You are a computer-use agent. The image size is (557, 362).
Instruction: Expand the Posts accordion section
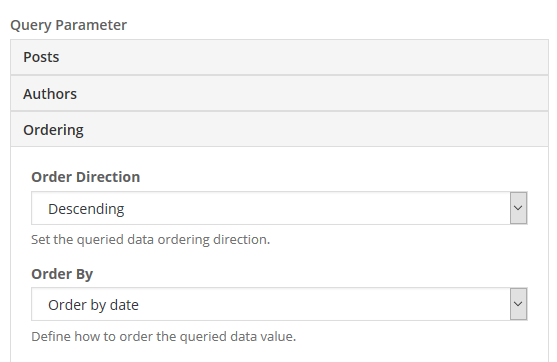279,57
